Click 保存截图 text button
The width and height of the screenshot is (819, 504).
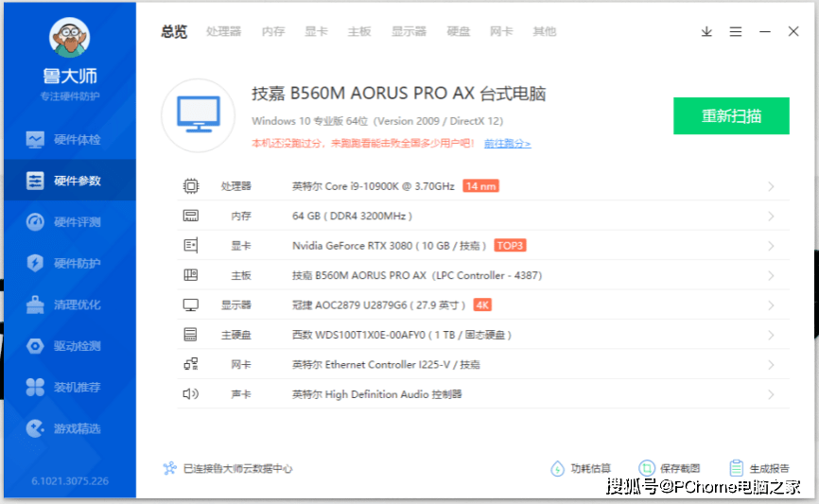680,468
